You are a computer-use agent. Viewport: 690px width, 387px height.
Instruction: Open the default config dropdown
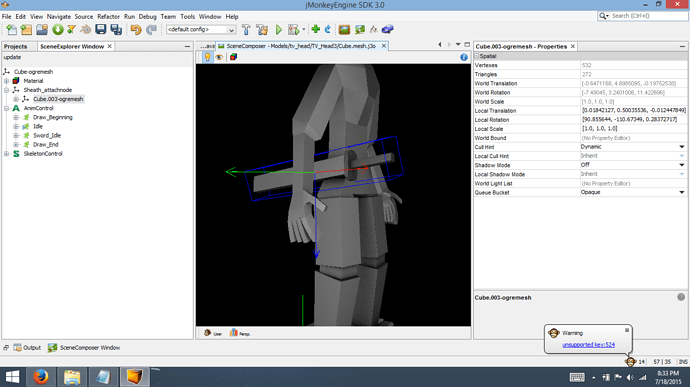pos(201,29)
